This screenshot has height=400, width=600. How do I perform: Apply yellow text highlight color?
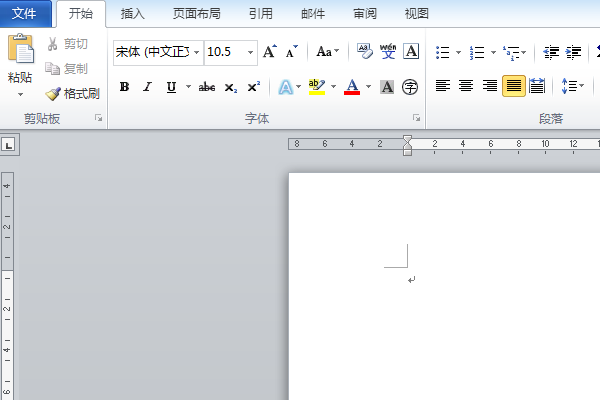click(x=317, y=87)
